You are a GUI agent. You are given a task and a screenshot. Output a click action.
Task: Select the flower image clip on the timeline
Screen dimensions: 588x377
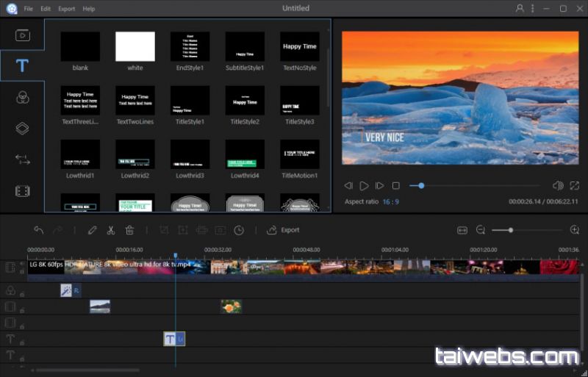point(231,306)
